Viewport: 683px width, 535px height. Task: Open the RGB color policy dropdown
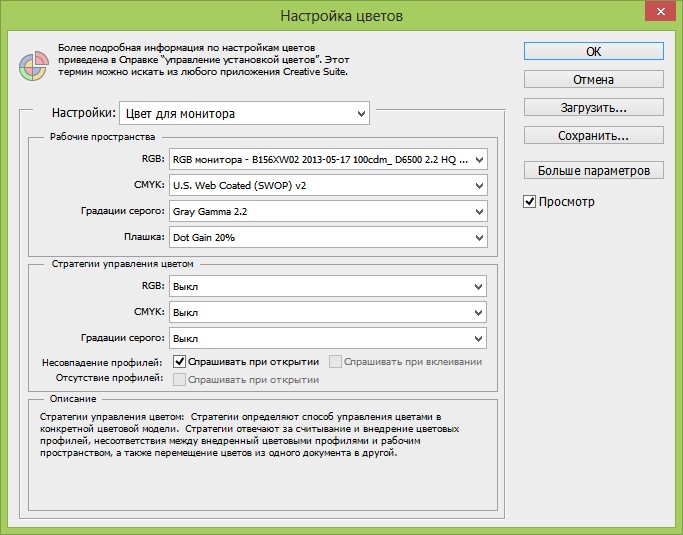(x=328, y=286)
